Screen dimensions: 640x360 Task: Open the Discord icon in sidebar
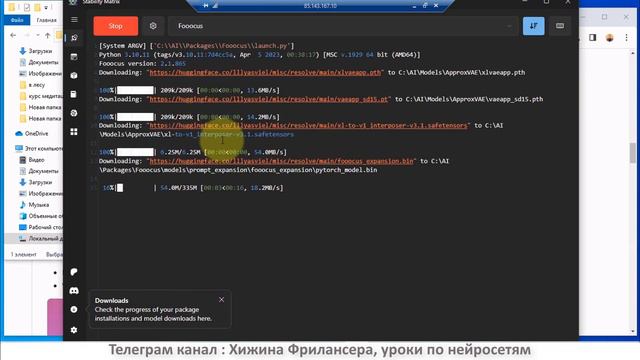pyautogui.click(x=74, y=291)
